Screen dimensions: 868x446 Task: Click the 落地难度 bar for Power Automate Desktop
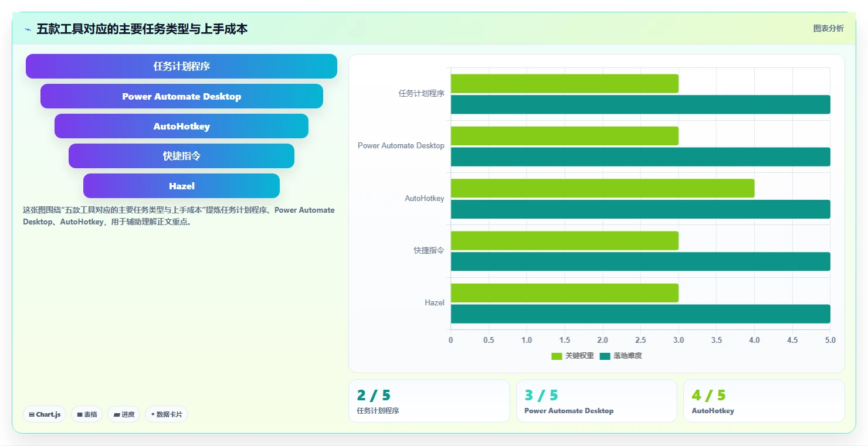[640, 157]
